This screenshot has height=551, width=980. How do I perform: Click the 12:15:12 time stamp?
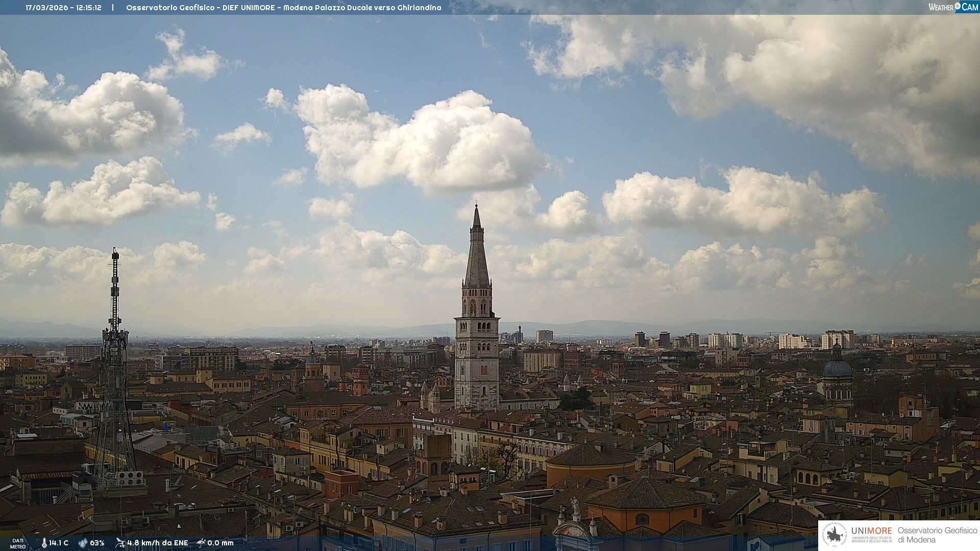click(x=89, y=8)
